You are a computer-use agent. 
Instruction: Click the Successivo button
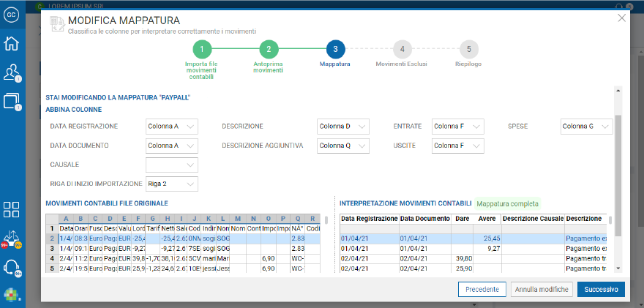[x=601, y=289]
